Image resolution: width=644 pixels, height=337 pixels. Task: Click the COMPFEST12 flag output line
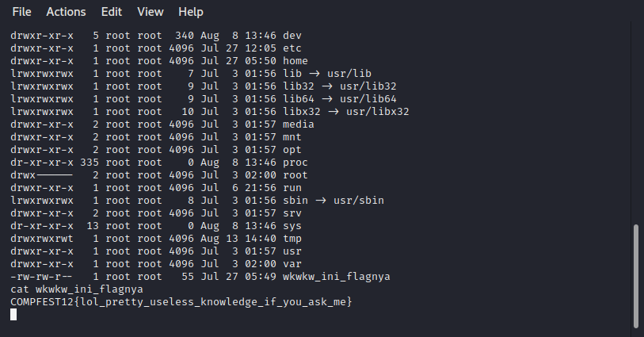[x=181, y=302]
